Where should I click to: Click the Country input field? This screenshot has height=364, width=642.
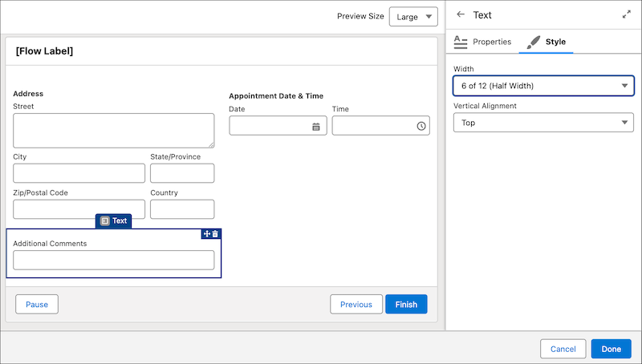pyautogui.click(x=182, y=209)
